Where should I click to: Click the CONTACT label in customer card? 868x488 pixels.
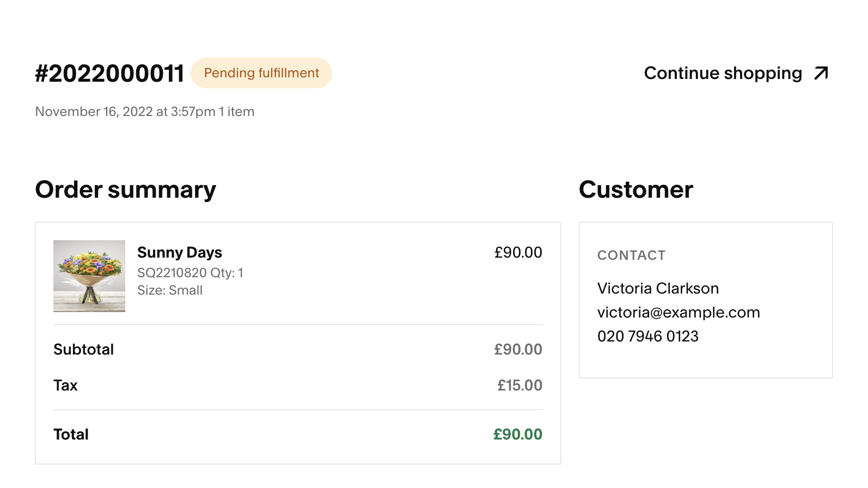(632, 255)
